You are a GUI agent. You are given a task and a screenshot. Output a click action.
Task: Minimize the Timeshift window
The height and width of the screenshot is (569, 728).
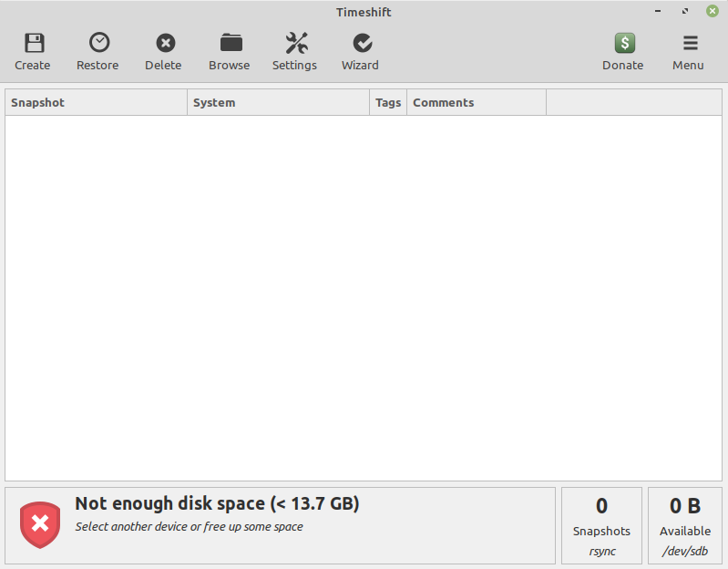click(657, 12)
